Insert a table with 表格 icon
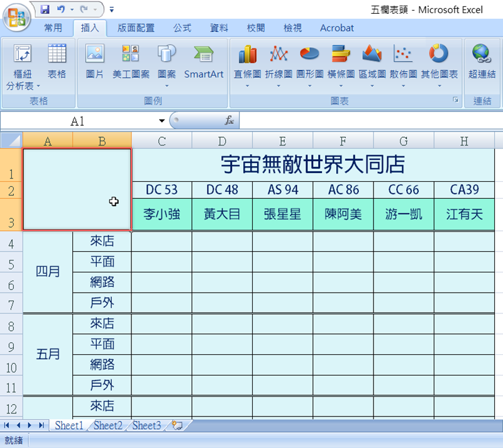The width and height of the screenshot is (503, 448). coord(57,55)
